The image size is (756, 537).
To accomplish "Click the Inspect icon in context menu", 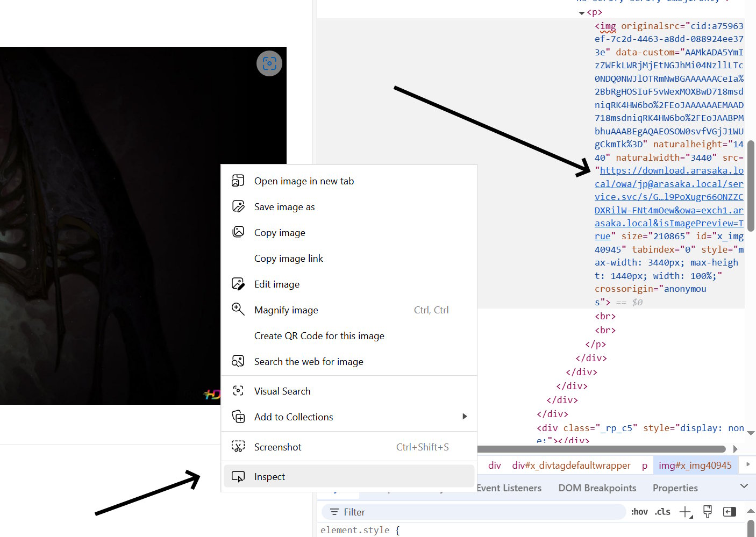I will click(238, 477).
